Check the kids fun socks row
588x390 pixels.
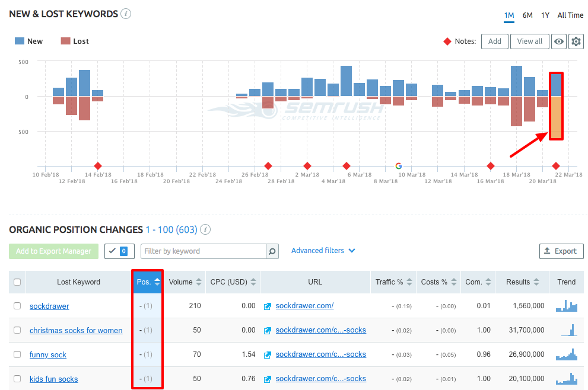17,379
